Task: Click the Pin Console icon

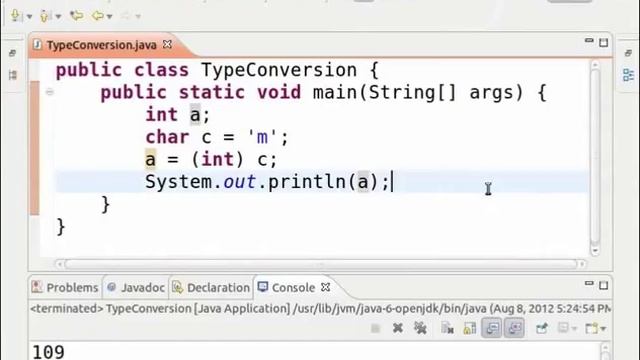Action: coord(542,328)
